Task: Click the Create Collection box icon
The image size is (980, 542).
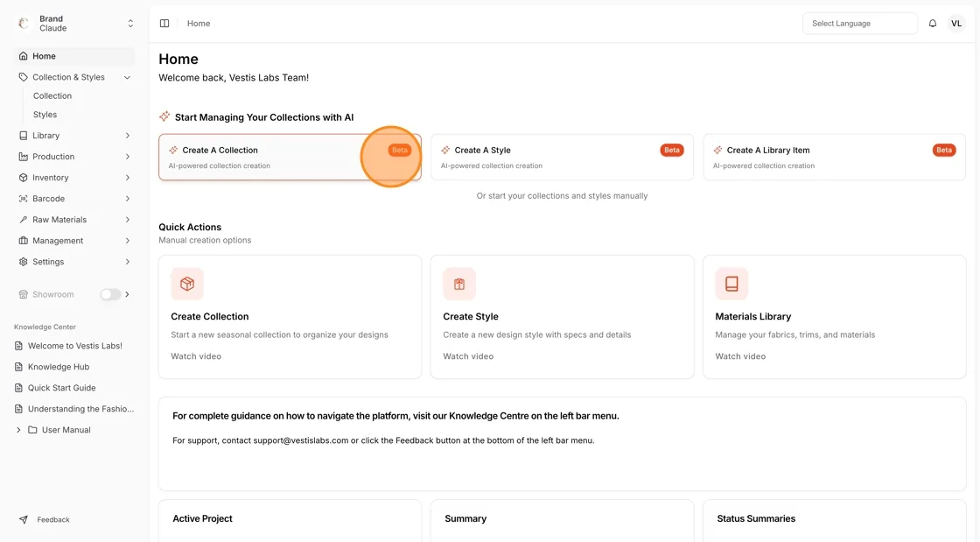Action: 187,284
